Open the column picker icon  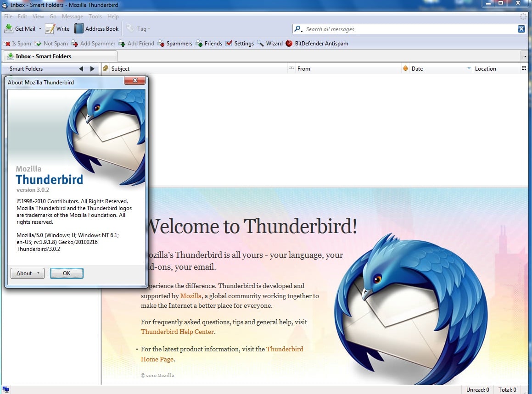(524, 68)
